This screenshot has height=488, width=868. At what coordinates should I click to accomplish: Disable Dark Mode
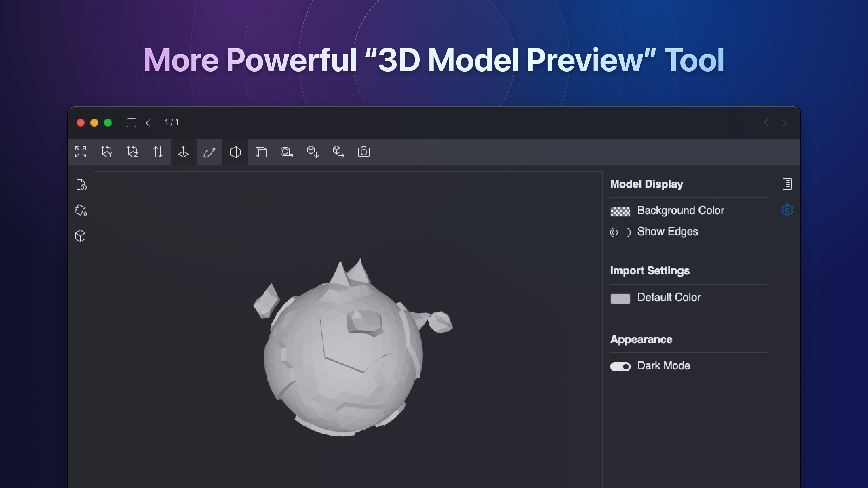coord(620,366)
